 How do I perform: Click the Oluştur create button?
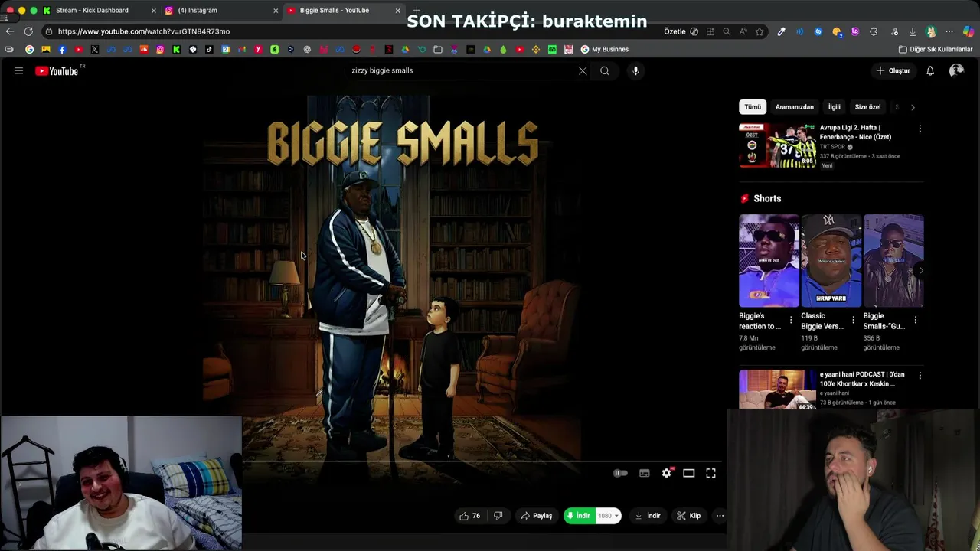pyautogui.click(x=893, y=70)
